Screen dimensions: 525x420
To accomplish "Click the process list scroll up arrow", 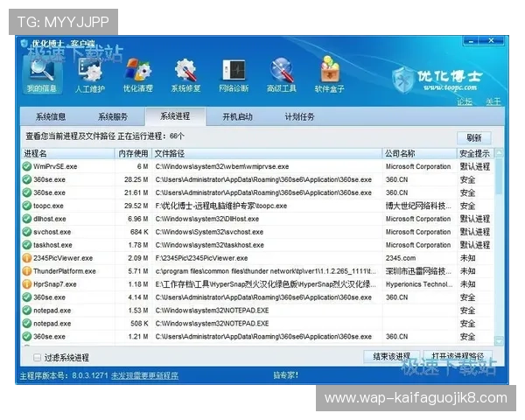I will pos(499,153).
